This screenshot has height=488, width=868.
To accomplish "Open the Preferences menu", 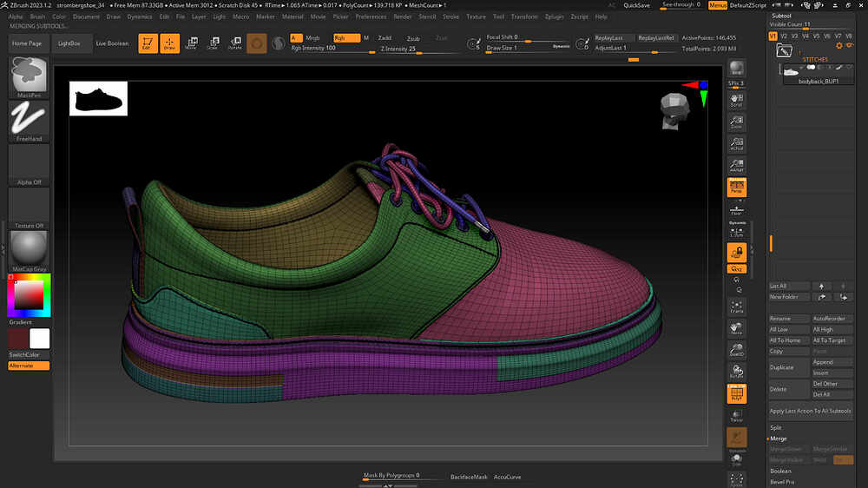I will coord(371,16).
